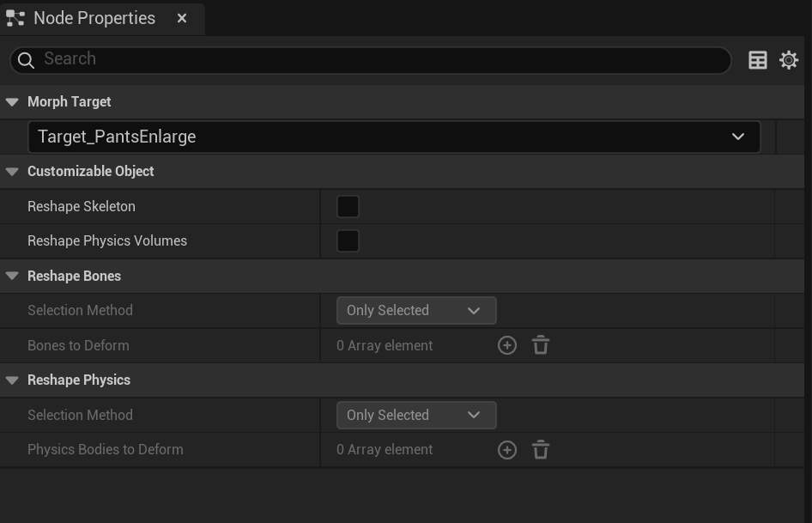Open the Target_PantsEnlarge morph target dropdown

click(x=394, y=137)
